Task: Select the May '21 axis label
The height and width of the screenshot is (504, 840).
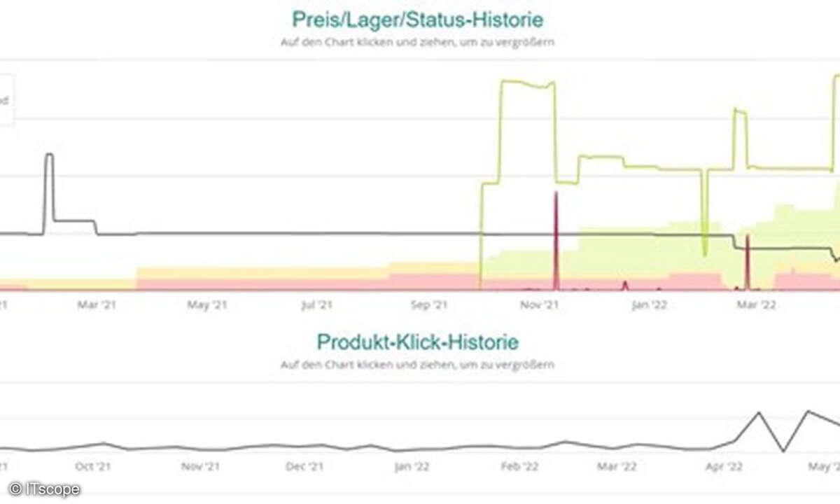Action: pyautogui.click(x=209, y=304)
